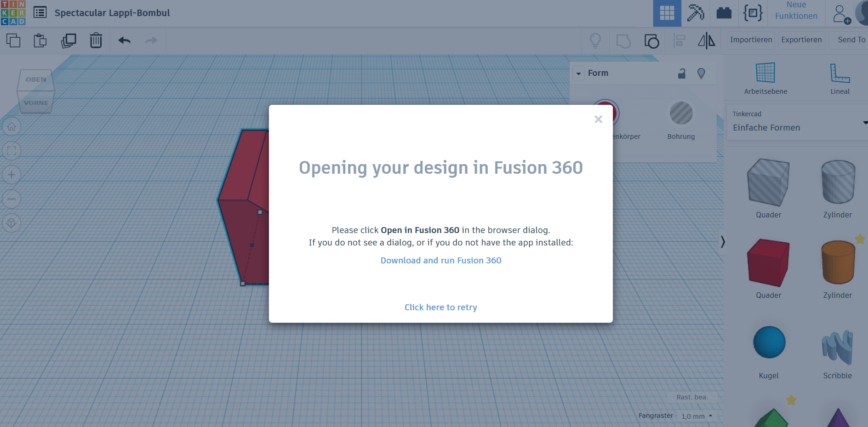Switch perspective with the cube view icon
This screenshot has height=427, width=868.
[x=11, y=223]
